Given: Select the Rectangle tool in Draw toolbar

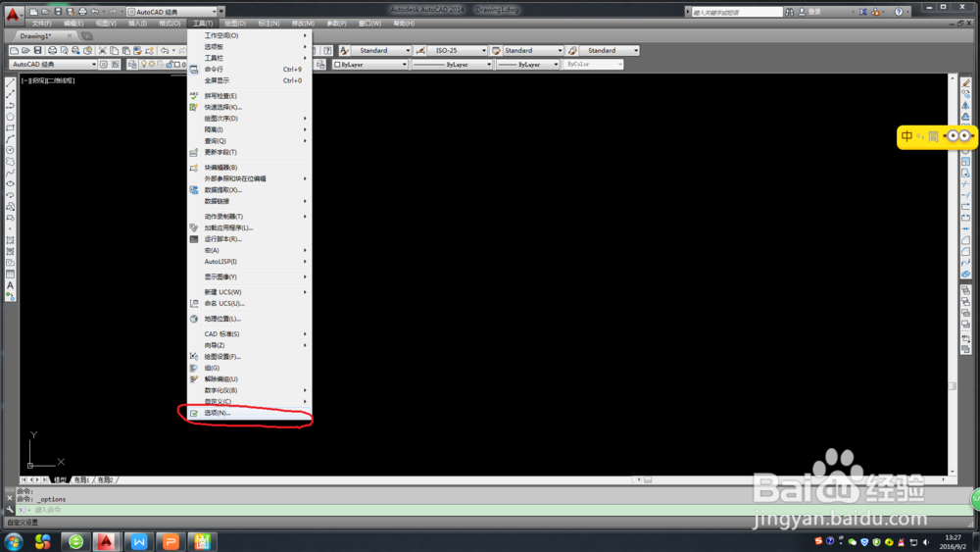Looking at the screenshot, I should (x=10, y=127).
